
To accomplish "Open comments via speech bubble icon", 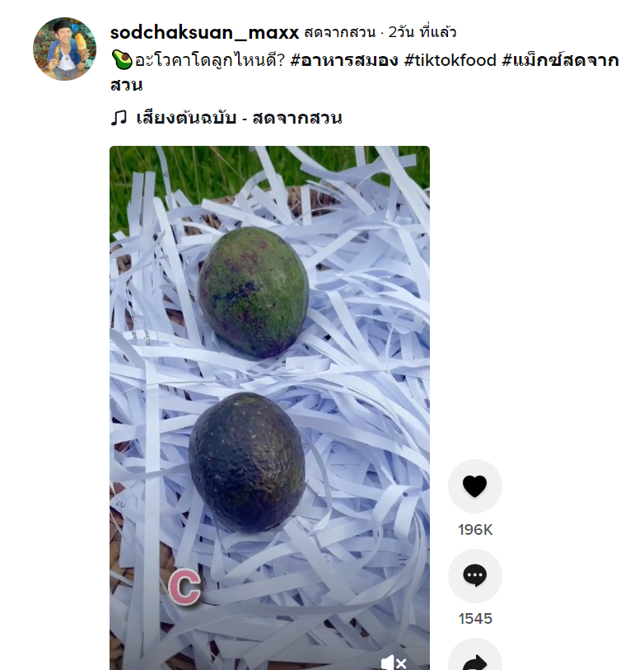I will click(475, 575).
